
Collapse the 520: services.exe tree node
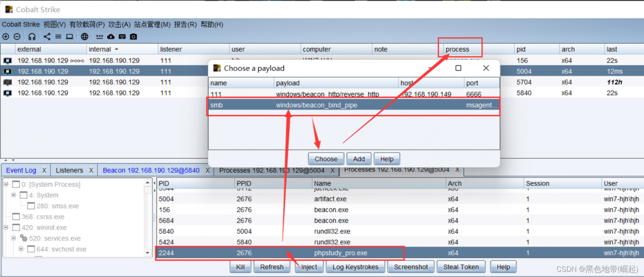[14, 239]
